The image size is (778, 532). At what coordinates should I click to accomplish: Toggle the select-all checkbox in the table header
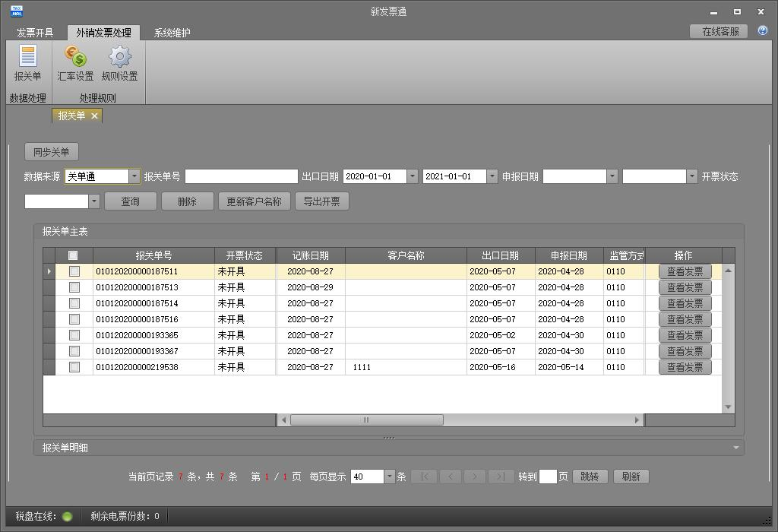73,255
